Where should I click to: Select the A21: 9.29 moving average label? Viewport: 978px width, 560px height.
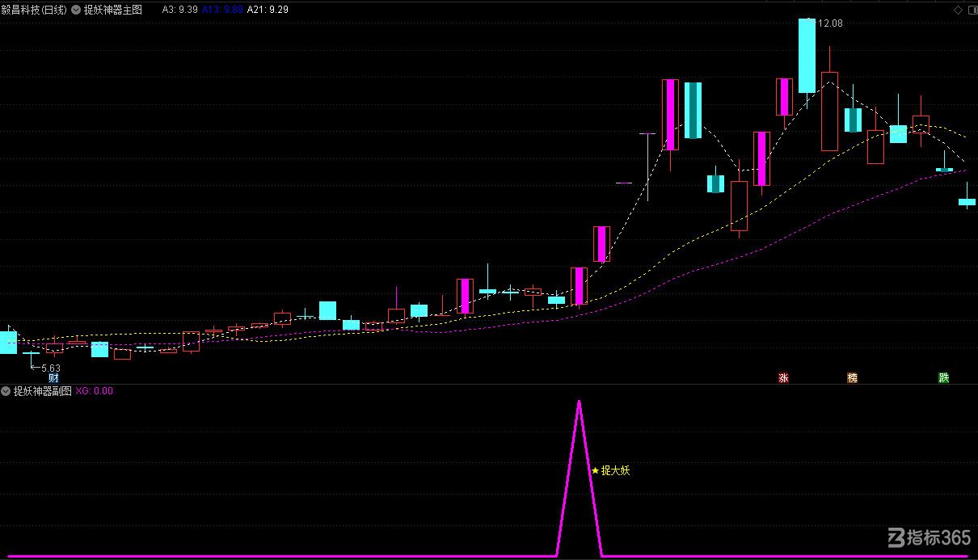(x=268, y=10)
